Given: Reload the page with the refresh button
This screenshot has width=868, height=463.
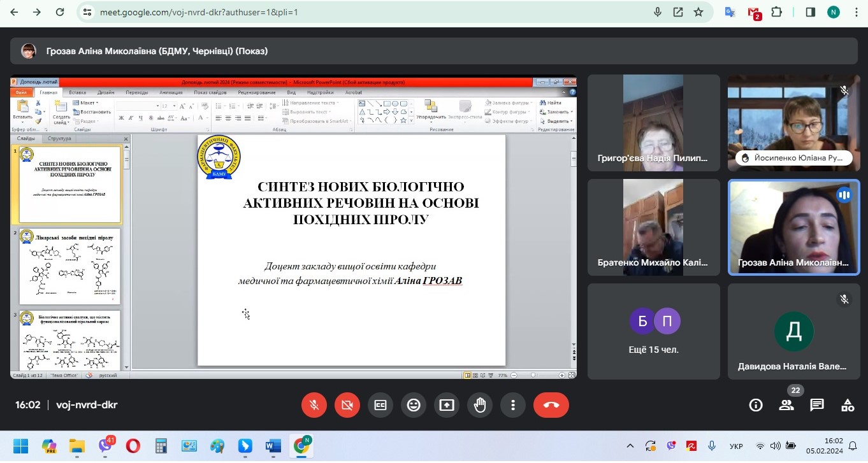Looking at the screenshot, I should [60, 12].
